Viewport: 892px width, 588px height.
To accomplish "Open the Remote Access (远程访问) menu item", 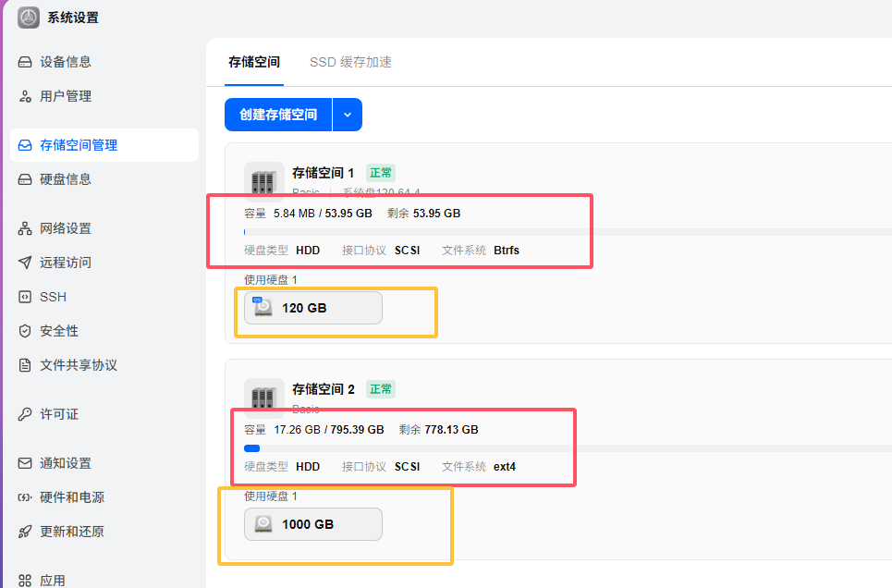I will [104, 263].
